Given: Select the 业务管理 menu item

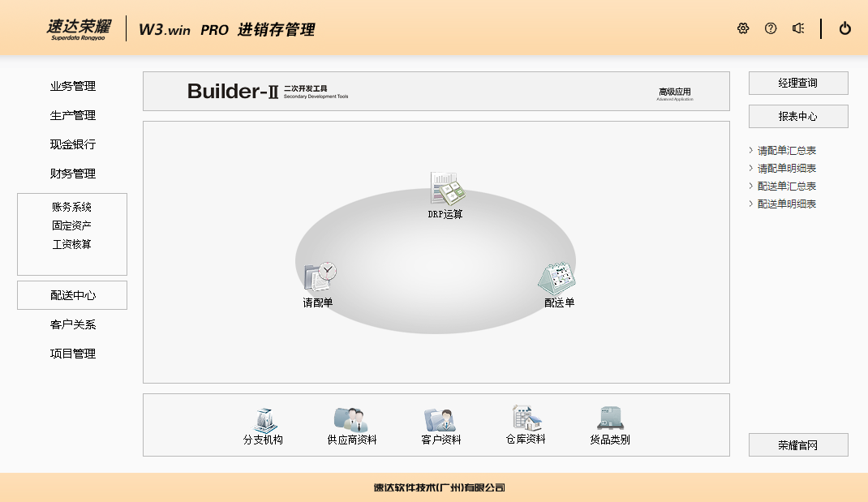Looking at the screenshot, I should point(72,87).
